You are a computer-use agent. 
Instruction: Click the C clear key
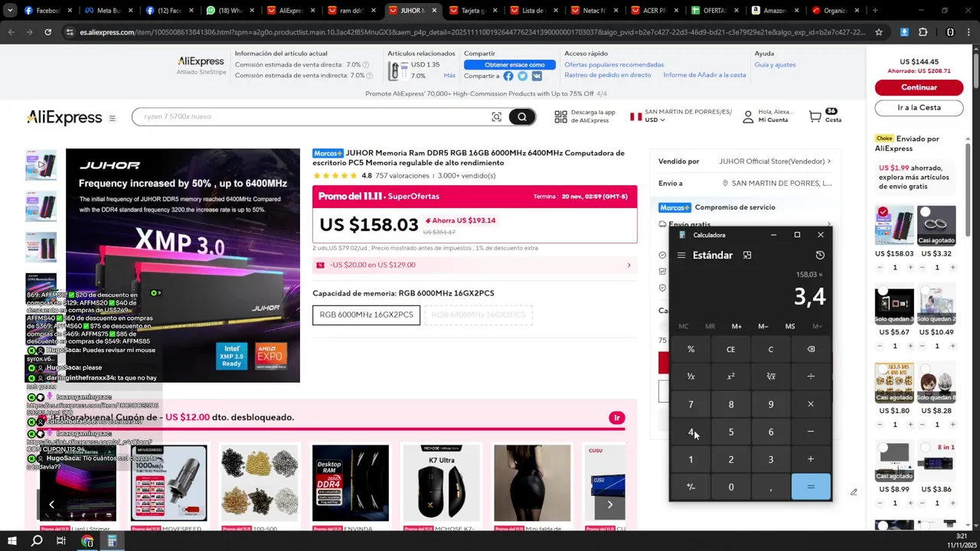point(771,349)
